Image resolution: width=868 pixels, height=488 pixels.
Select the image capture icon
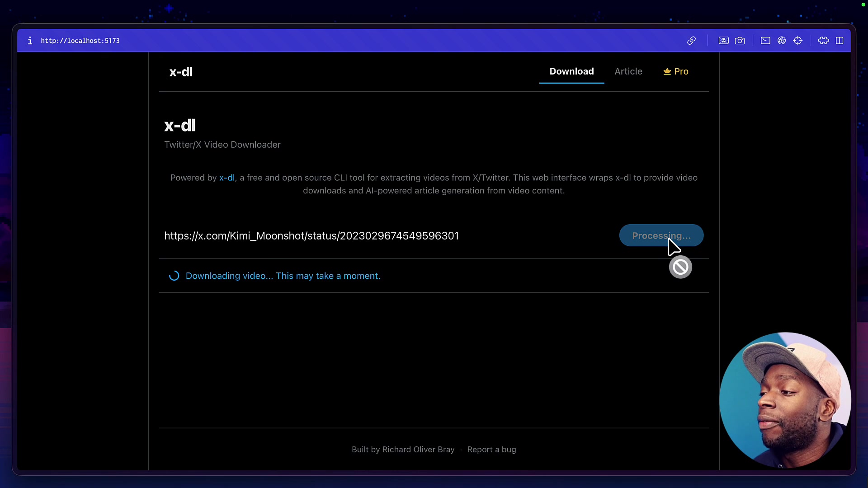(x=723, y=40)
